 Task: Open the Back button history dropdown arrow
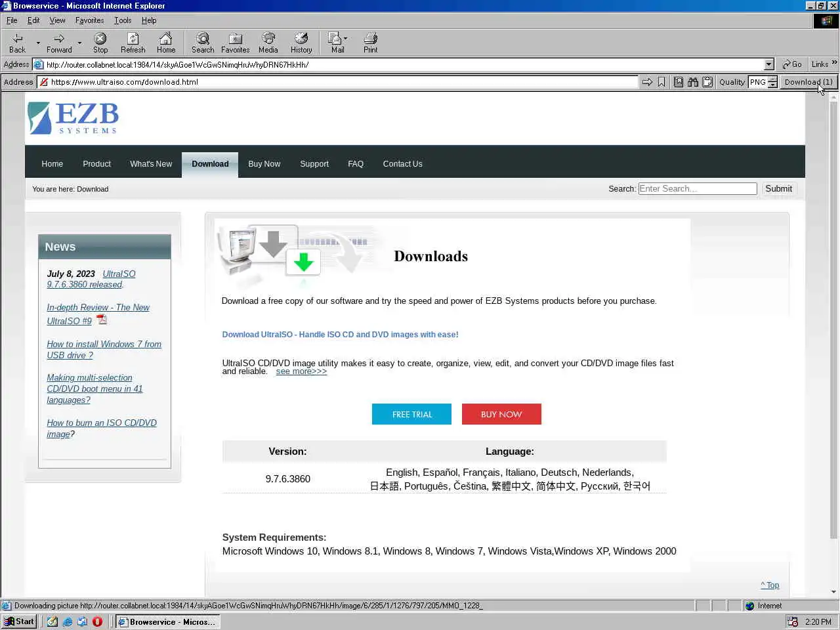click(x=38, y=43)
